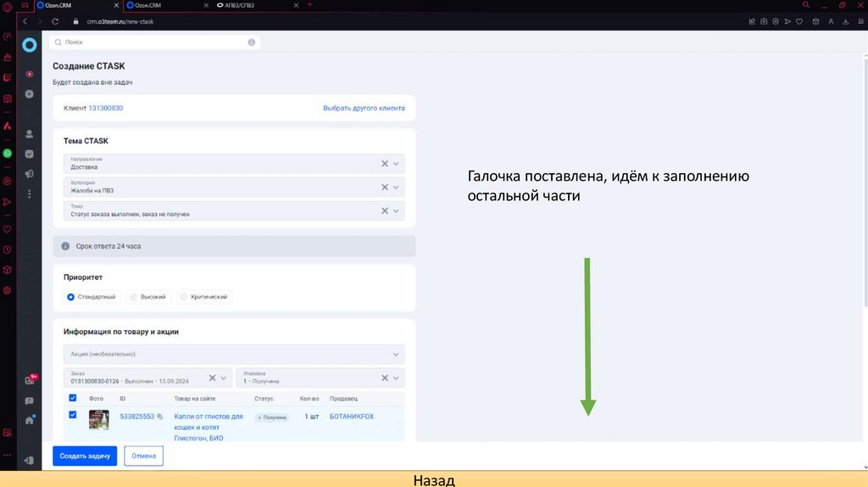Expand the Заказ dropdown arrow
Viewport: 868px width, 487px height.
point(224,378)
